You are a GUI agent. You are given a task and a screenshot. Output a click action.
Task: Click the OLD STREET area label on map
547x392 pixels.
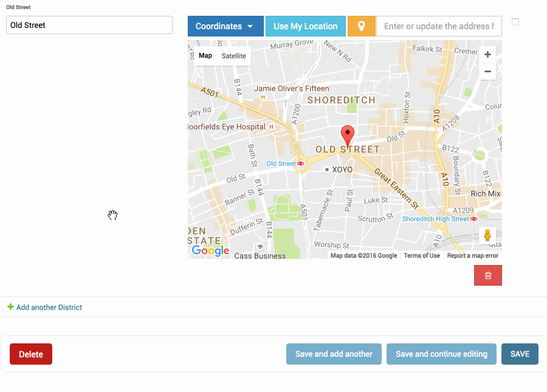coord(348,150)
